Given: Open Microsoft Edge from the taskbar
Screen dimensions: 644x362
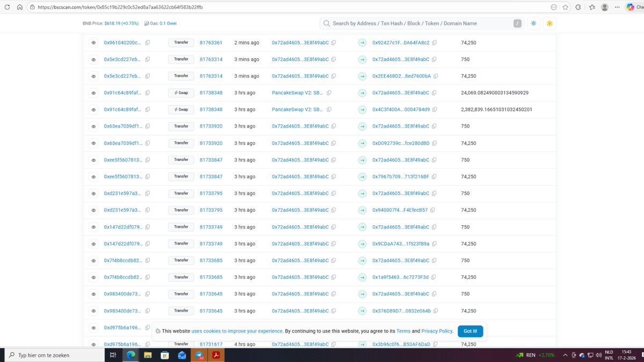Looking at the screenshot, I should (x=130, y=355).
